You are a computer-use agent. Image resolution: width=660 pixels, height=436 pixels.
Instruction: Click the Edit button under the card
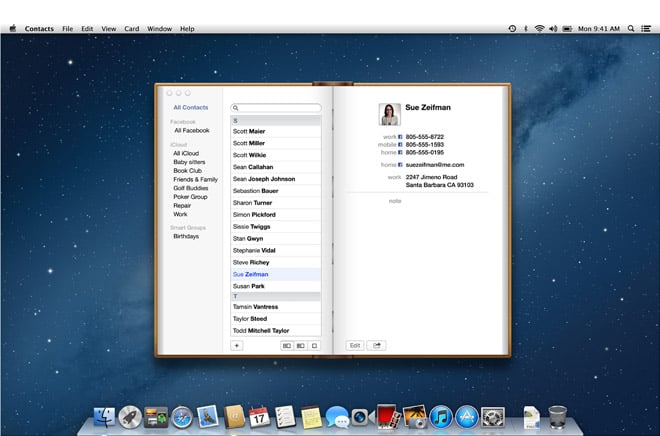tap(355, 345)
